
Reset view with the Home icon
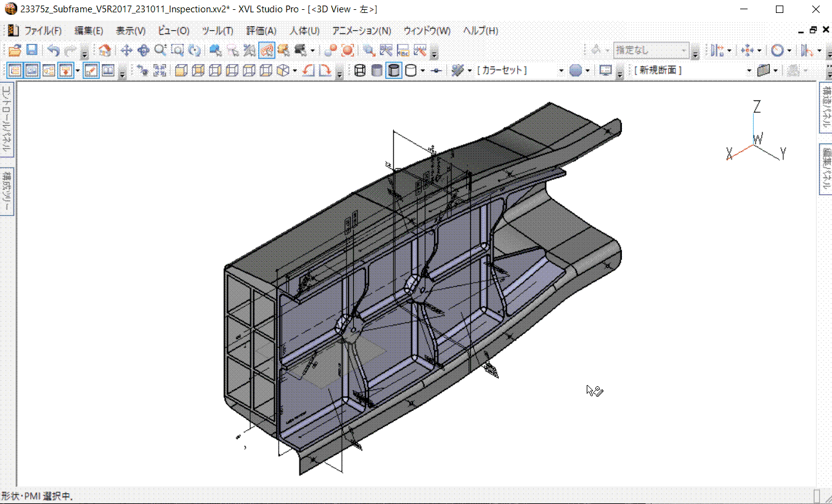click(105, 51)
